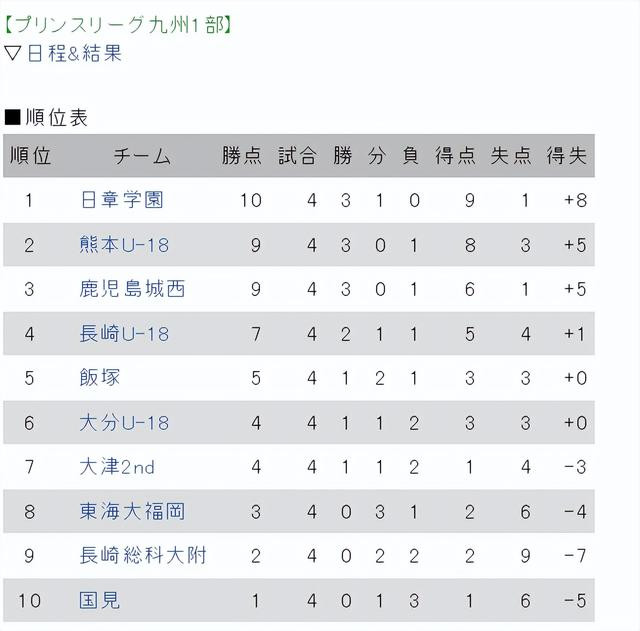640x631 pixels.
Task: Click the 試合 column header
Action: click(x=297, y=156)
